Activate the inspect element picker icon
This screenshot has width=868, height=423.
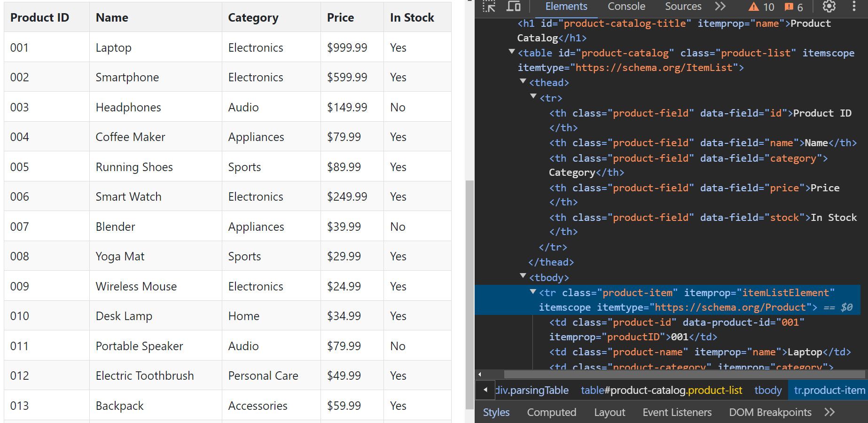tap(489, 7)
